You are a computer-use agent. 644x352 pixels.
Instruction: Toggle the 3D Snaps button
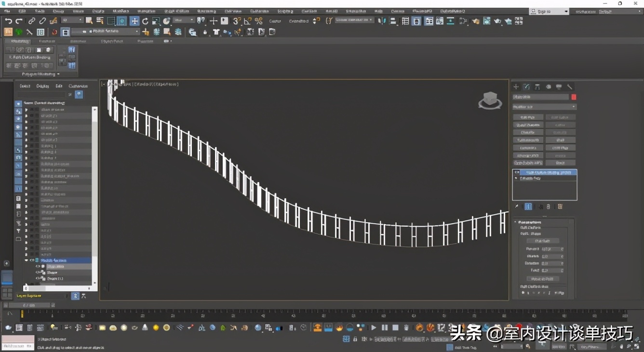[x=237, y=21]
